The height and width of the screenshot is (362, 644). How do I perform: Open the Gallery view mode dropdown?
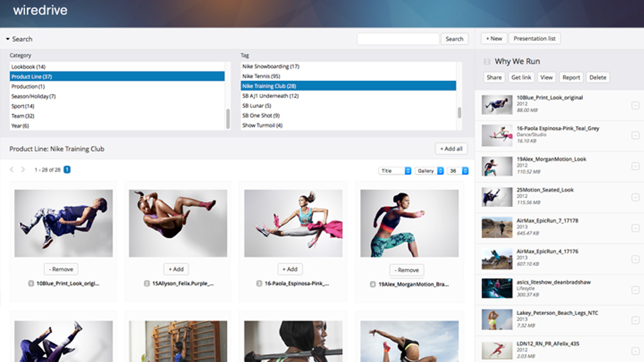pyautogui.click(x=429, y=171)
